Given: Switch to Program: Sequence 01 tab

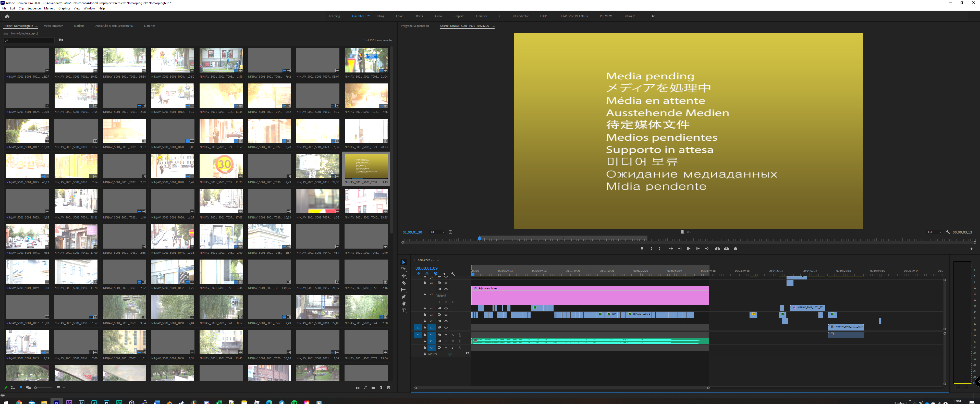Looking at the screenshot, I should pyautogui.click(x=415, y=26).
